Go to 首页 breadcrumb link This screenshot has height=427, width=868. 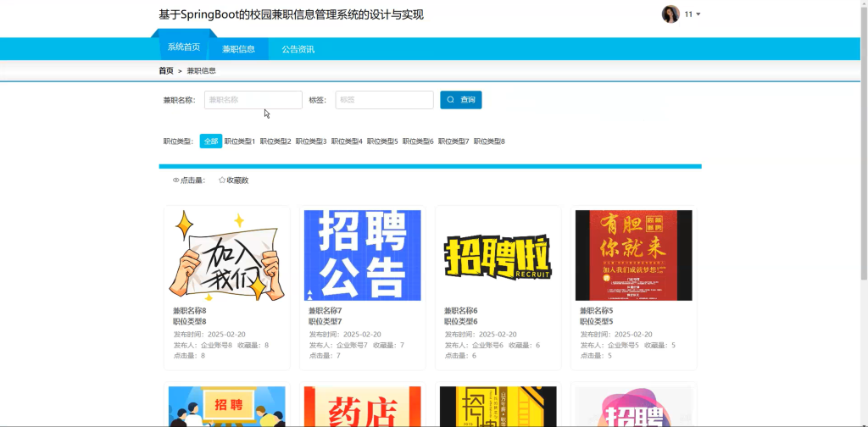[166, 71]
